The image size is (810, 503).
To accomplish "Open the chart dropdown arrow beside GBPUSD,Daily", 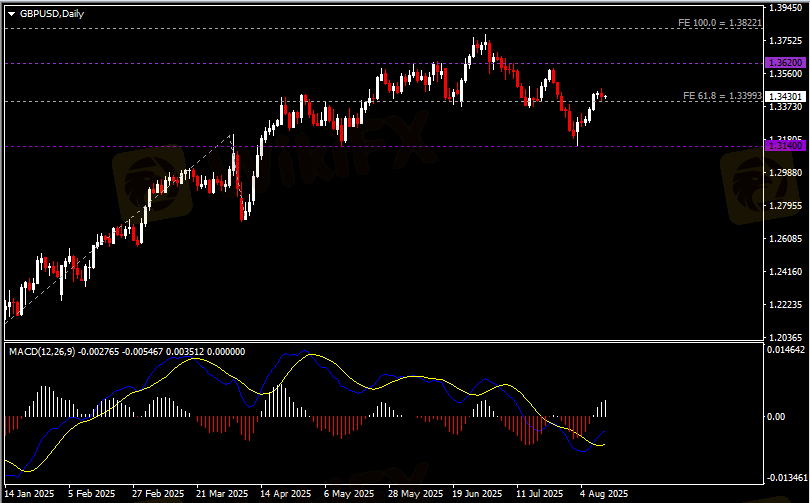I will coord(10,12).
